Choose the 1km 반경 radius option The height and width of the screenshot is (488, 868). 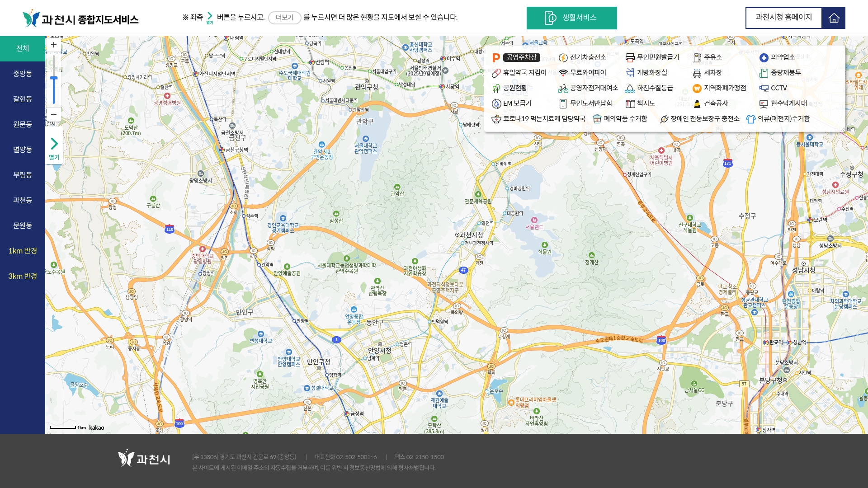(x=23, y=251)
